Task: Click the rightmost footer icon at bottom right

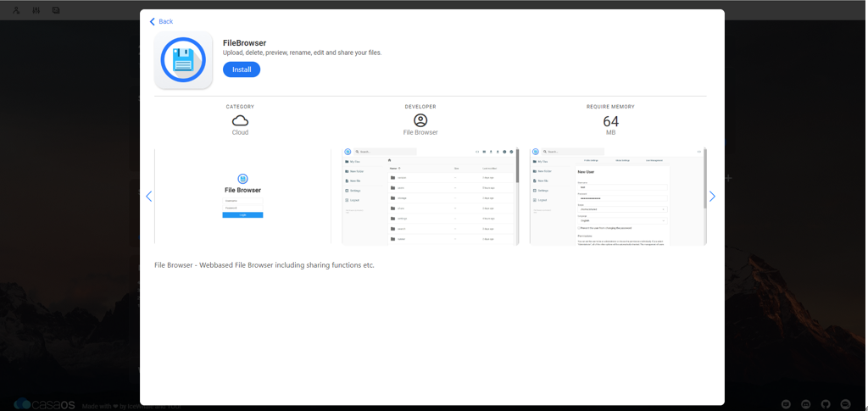Action: 845,404
